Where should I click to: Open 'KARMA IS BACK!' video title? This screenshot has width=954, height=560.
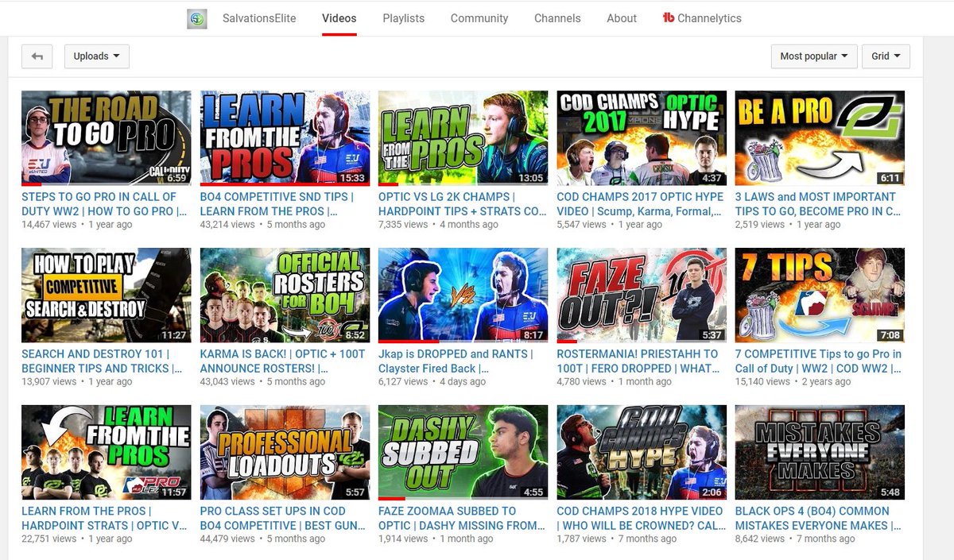coord(282,361)
